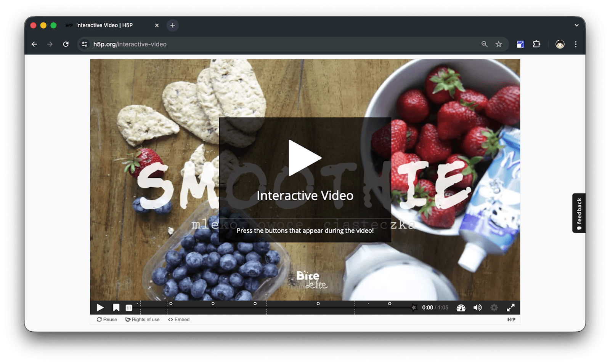Open the Chrome three-dot menu
The image size is (610, 364).
coord(576,44)
